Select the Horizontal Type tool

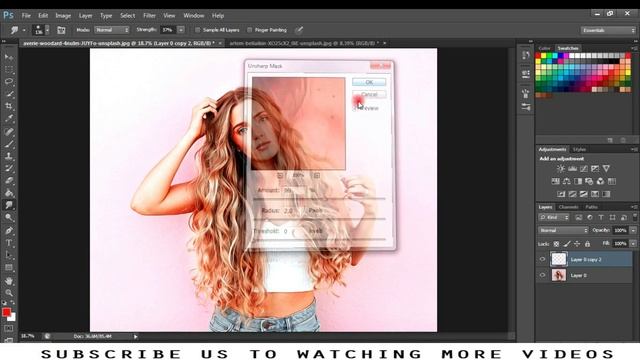[x=9, y=243]
